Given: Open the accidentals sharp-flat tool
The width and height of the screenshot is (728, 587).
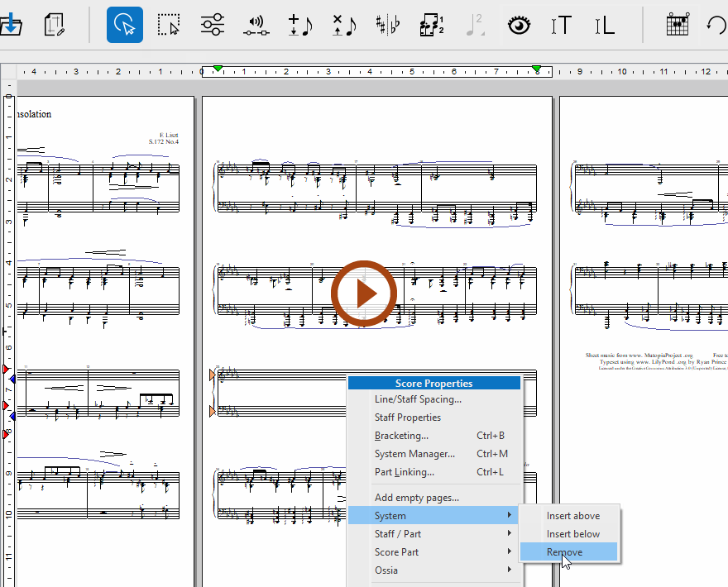Looking at the screenshot, I should 388,25.
